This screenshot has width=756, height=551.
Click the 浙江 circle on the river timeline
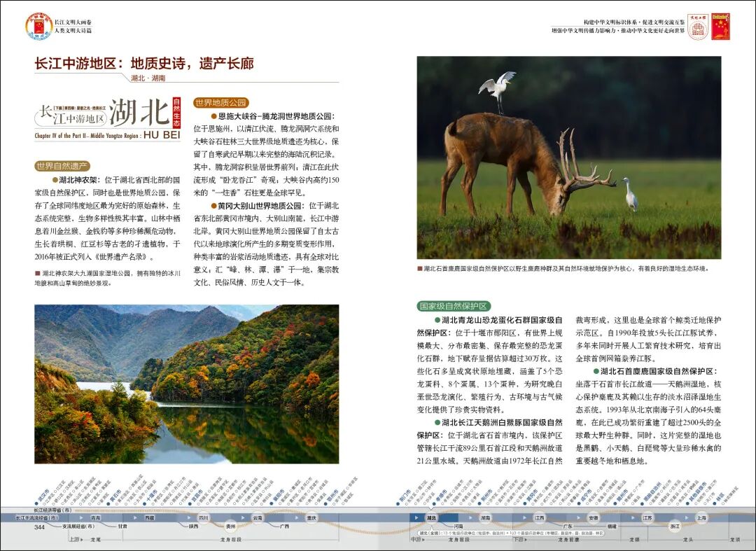[675, 526]
